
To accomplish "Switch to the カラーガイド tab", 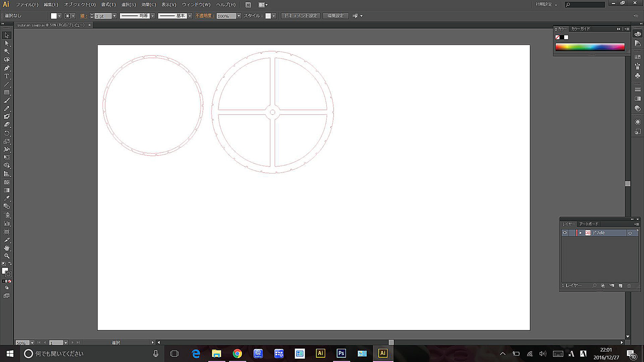I will 580,29.
